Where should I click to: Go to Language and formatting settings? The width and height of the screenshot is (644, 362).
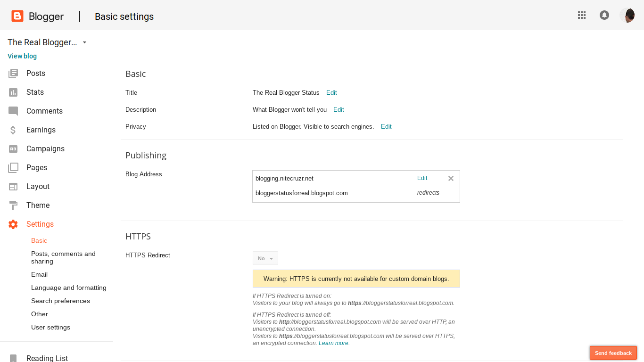click(x=69, y=288)
